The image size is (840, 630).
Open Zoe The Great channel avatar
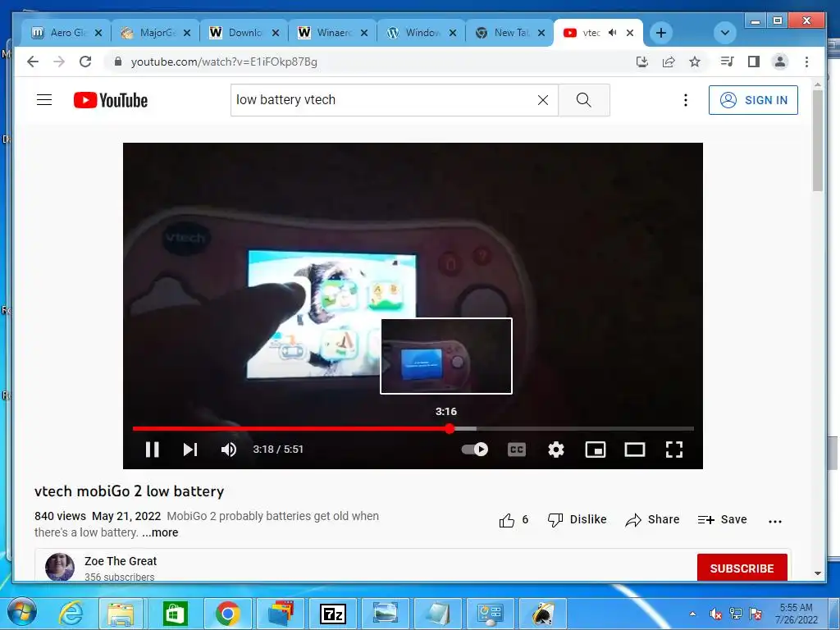tap(59, 567)
